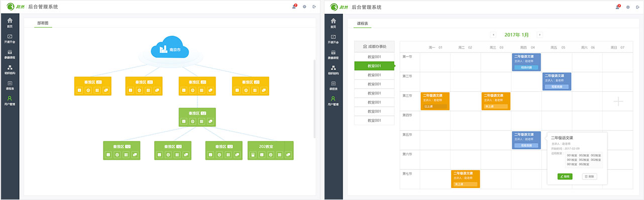Select highlighted green 教室001 row
This screenshot has width=644, height=200.
coord(374,66)
